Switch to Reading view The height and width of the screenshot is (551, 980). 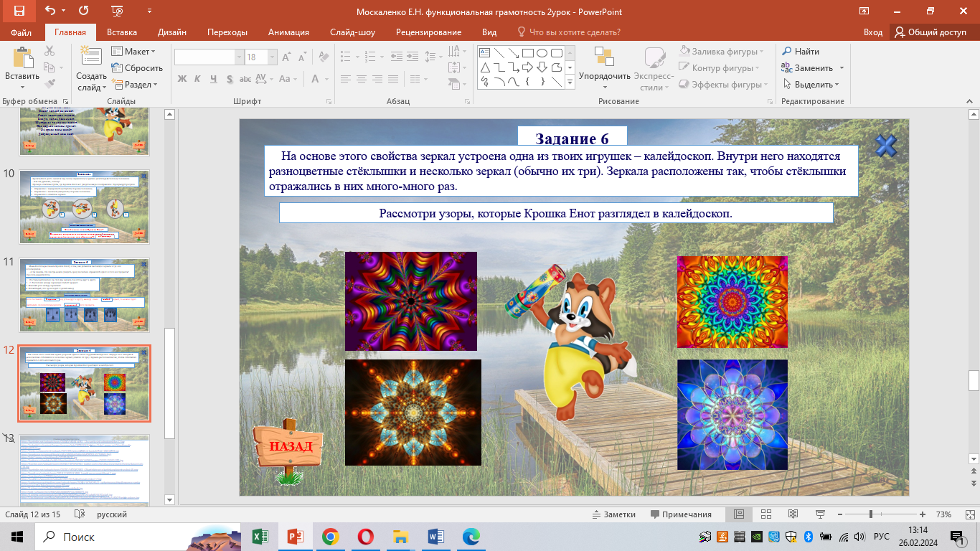pos(793,514)
